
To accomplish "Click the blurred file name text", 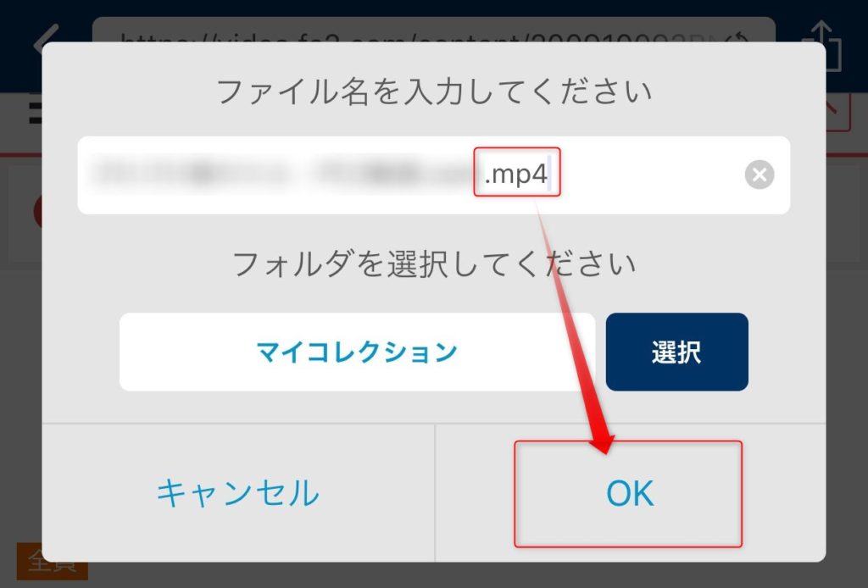I will tap(283, 173).
